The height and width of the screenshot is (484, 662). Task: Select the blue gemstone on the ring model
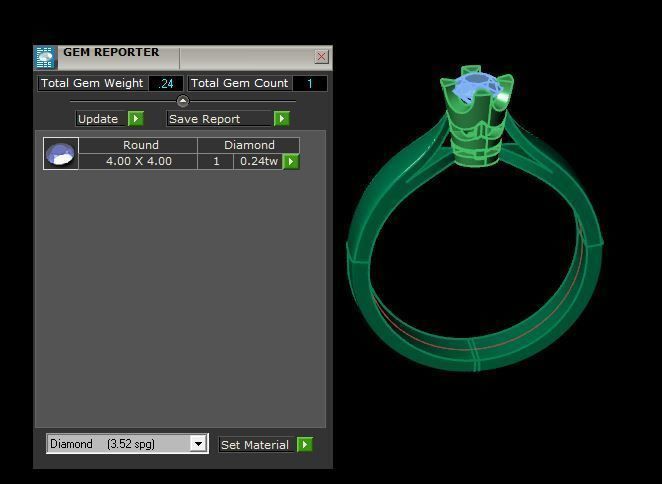(476, 87)
